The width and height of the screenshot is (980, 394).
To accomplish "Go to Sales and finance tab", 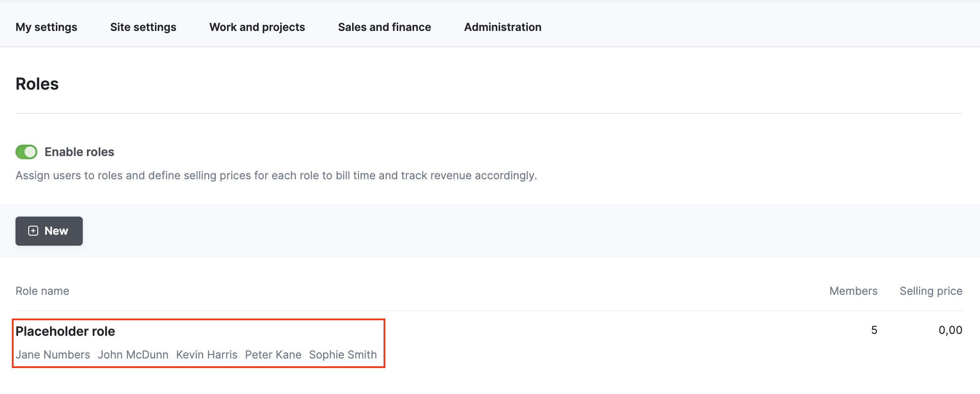I will [384, 27].
